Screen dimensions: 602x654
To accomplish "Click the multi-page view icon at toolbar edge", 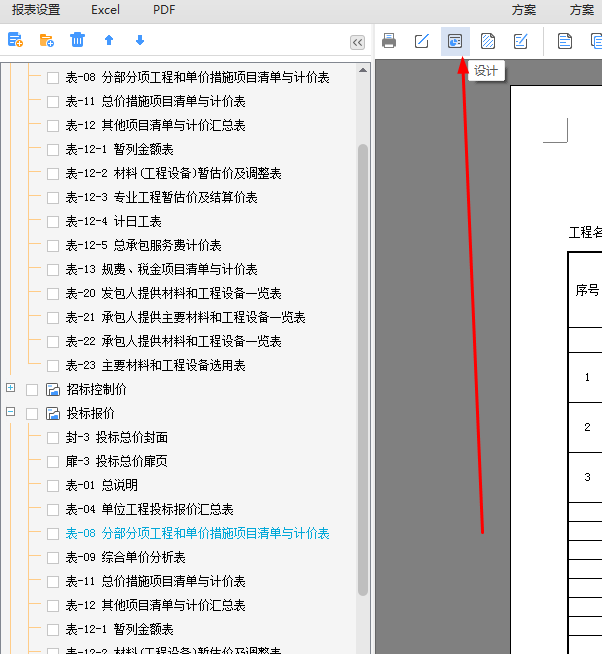I will coord(597,41).
